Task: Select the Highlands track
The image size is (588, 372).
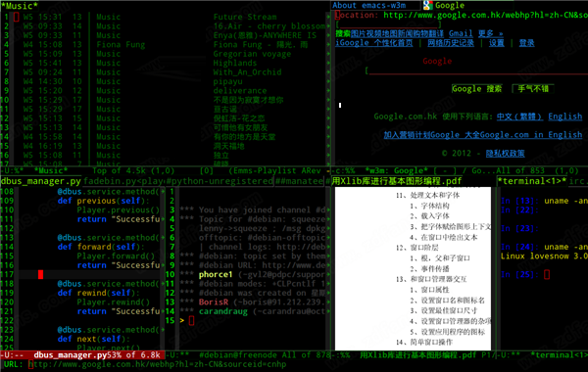Action: 235,63
